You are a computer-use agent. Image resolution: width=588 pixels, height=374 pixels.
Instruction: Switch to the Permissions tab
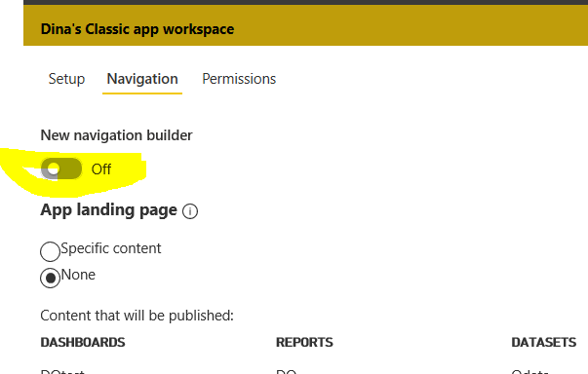[239, 79]
